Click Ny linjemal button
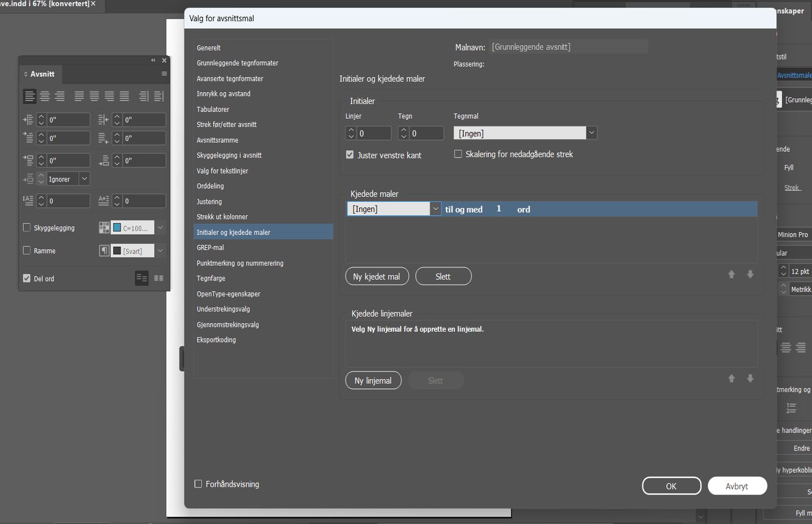Image resolution: width=812 pixels, height=524 pixels. click(x=373, y=381)
